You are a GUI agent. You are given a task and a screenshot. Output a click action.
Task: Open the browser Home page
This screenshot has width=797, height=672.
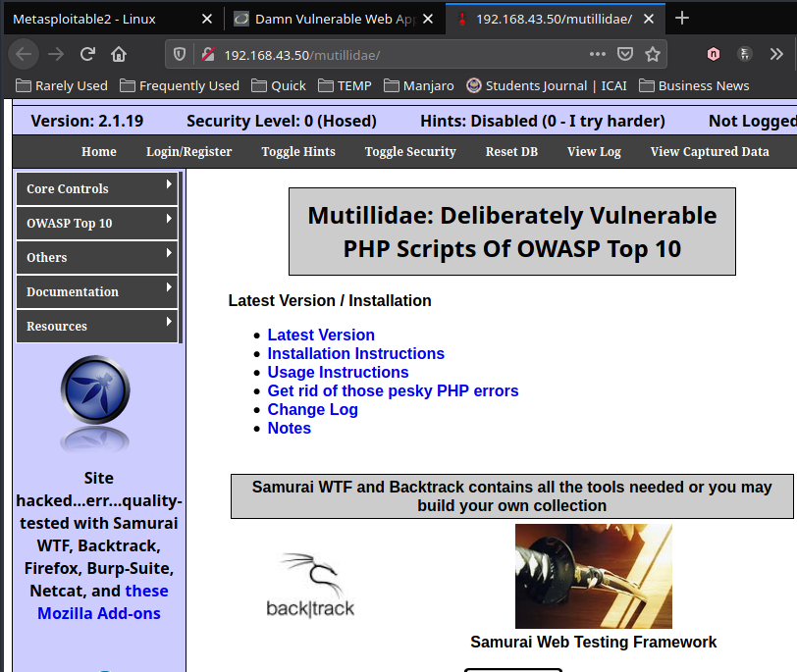pyautogui.click(x=119, y=54)
